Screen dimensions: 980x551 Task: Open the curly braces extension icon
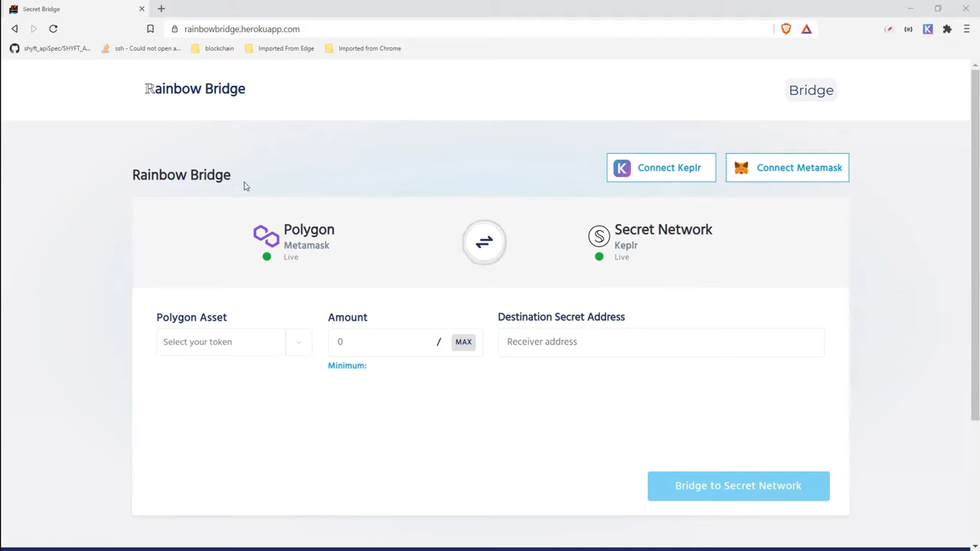pyautogui.click(x=908, y=29)
